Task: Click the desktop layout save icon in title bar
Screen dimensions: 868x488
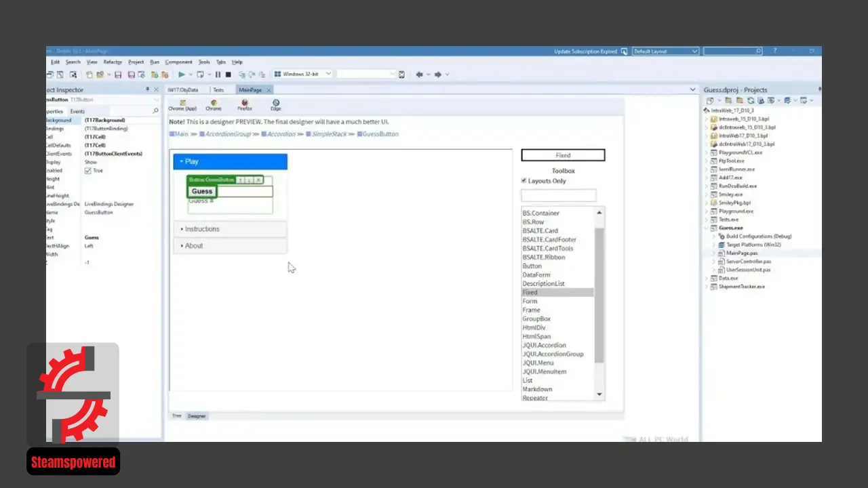Action: coord(625,52)
